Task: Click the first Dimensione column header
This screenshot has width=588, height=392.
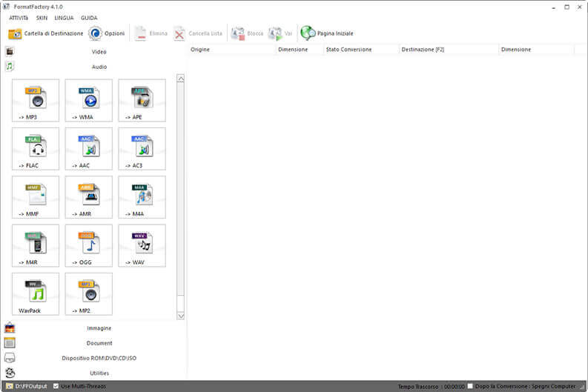Action: pos(300,50)
